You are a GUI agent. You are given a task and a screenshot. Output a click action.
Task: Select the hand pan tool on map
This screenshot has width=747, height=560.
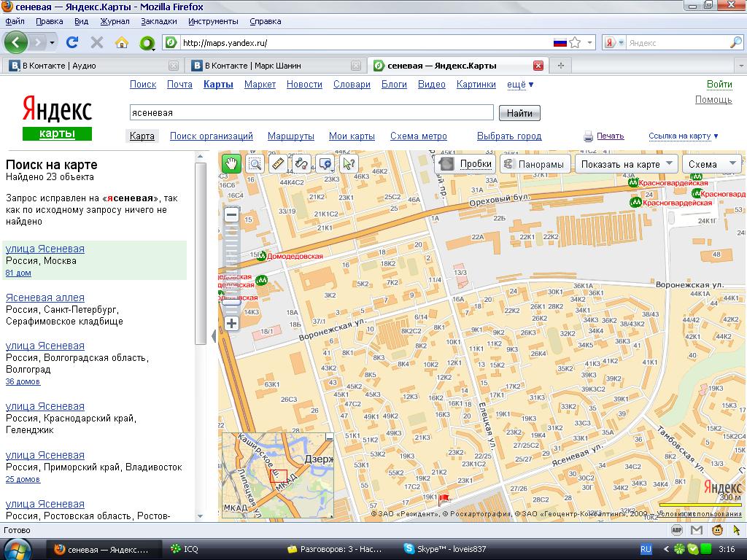(231, 164)
